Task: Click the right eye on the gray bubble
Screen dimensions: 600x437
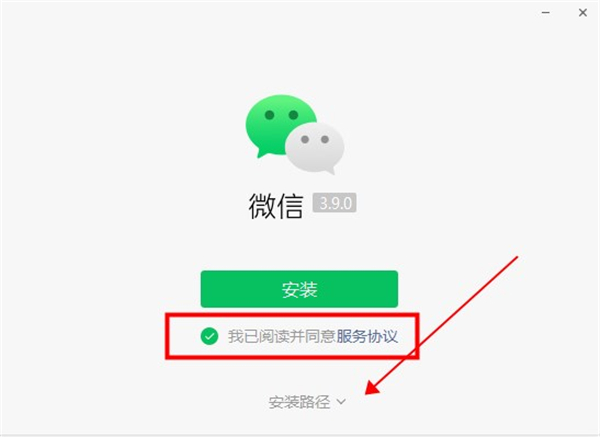Action: [325, 139]
